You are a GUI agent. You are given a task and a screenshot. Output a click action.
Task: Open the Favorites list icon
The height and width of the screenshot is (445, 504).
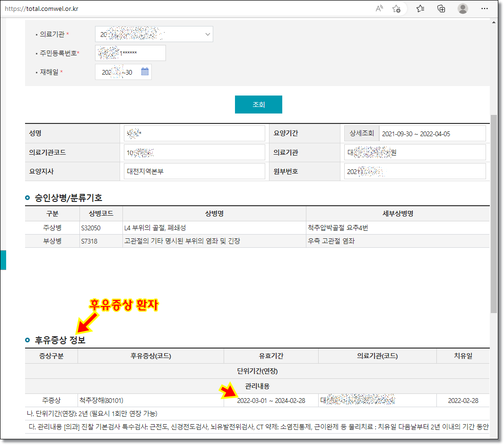(x=420, y=9)
